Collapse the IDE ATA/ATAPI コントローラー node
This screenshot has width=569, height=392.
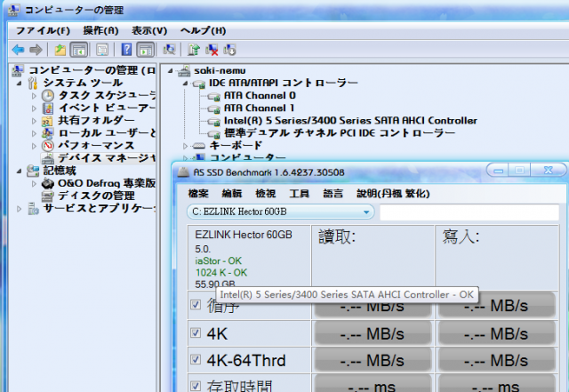[185, 84]
